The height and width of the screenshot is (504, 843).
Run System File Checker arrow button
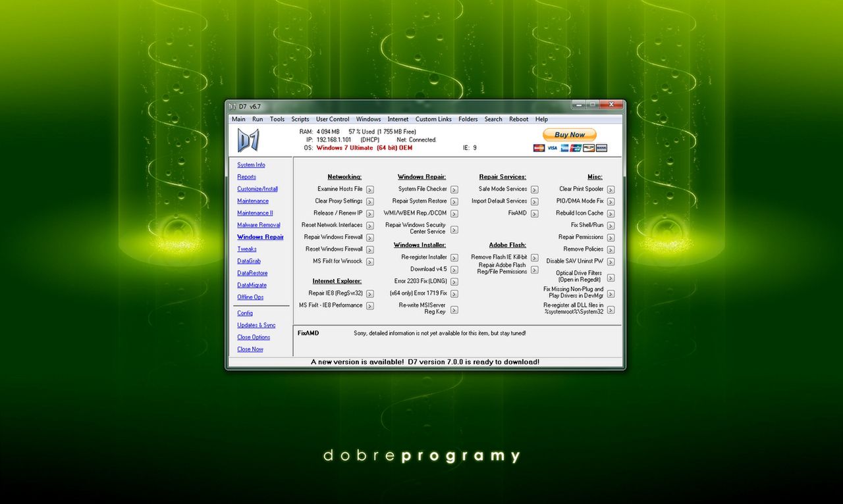tap(454, 189)
